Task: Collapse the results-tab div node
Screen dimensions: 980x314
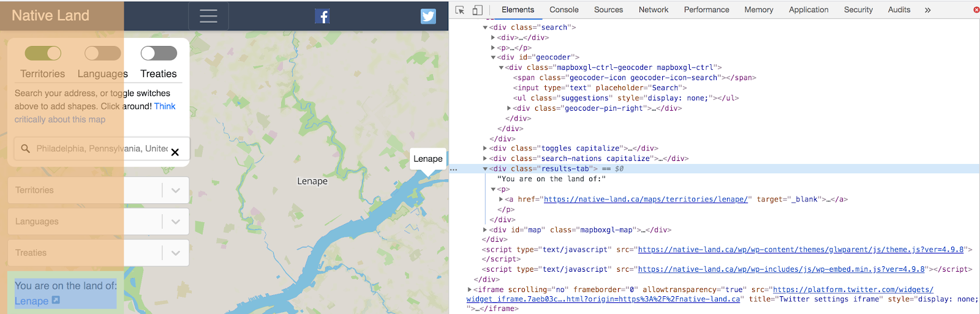Action: pyautogui.click(x=485, y=169)
